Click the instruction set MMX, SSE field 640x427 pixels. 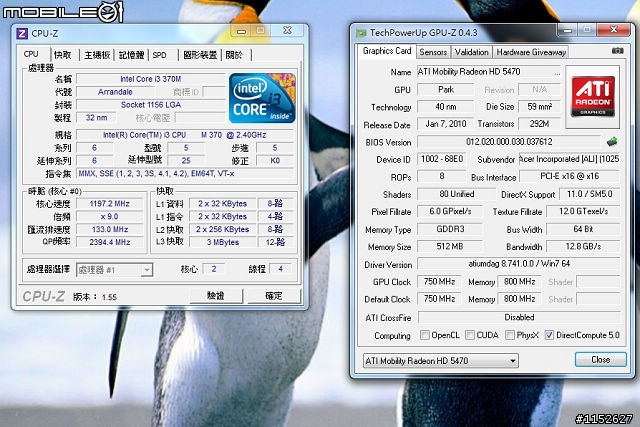point(185,173)
